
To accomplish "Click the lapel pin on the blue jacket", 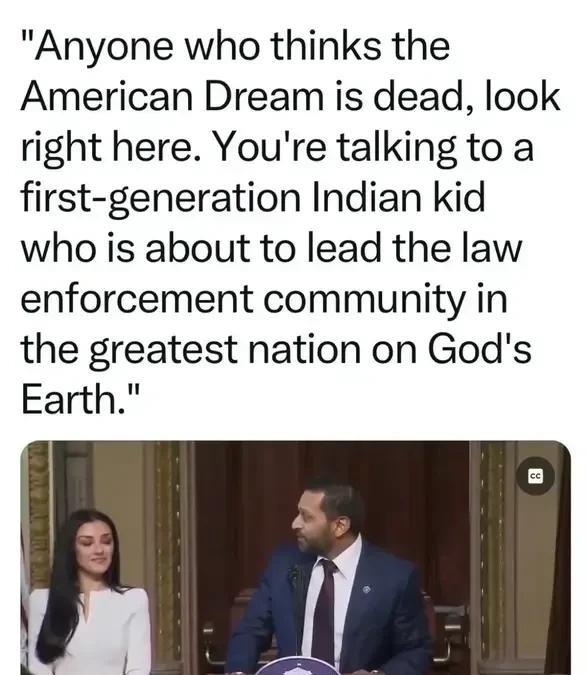I will coord(366,589).
